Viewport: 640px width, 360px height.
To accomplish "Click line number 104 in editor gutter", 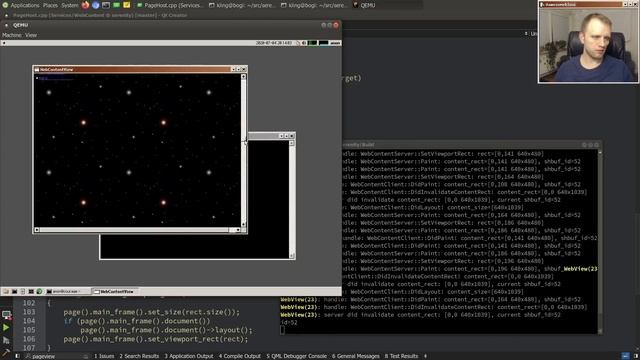I will pos(29,321).
